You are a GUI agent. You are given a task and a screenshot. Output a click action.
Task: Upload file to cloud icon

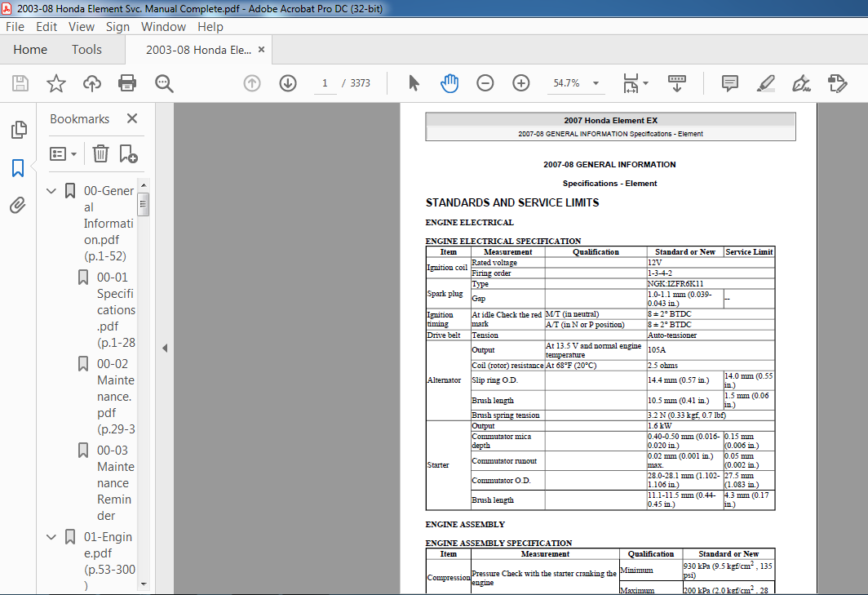coord(92,83)
